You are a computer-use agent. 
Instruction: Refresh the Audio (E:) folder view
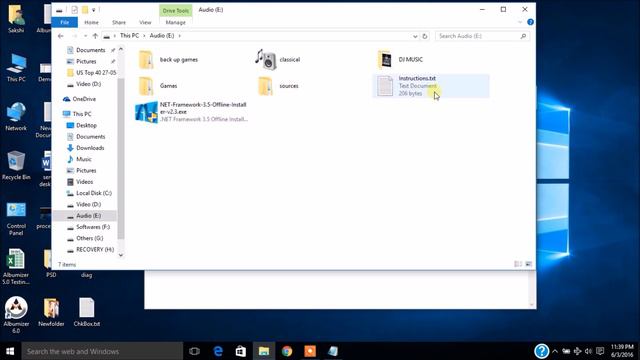pos(424,36)
